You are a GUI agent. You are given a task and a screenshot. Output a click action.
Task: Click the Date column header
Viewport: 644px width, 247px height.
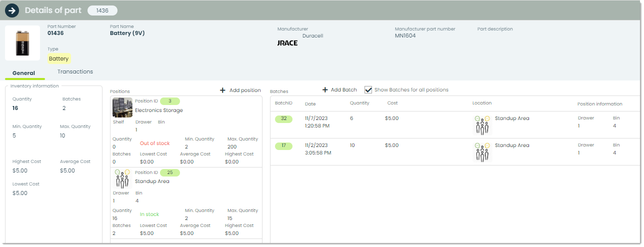[310, 104]
